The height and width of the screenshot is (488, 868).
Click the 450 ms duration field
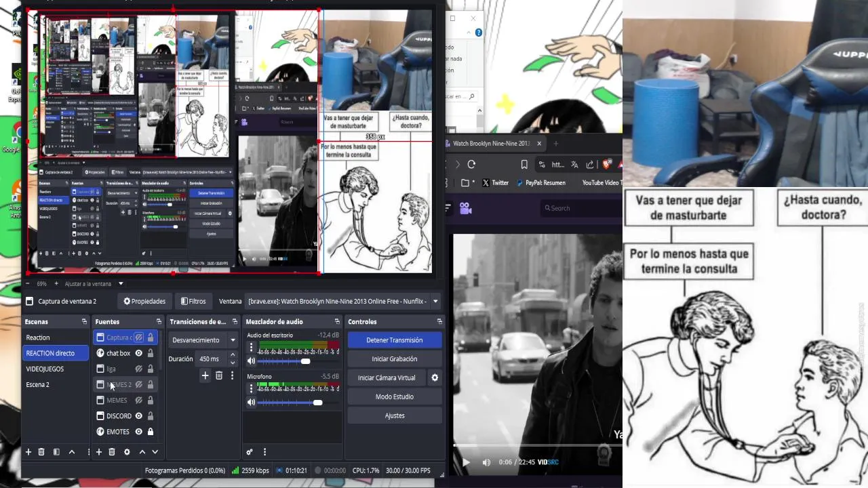coord(212,359)
